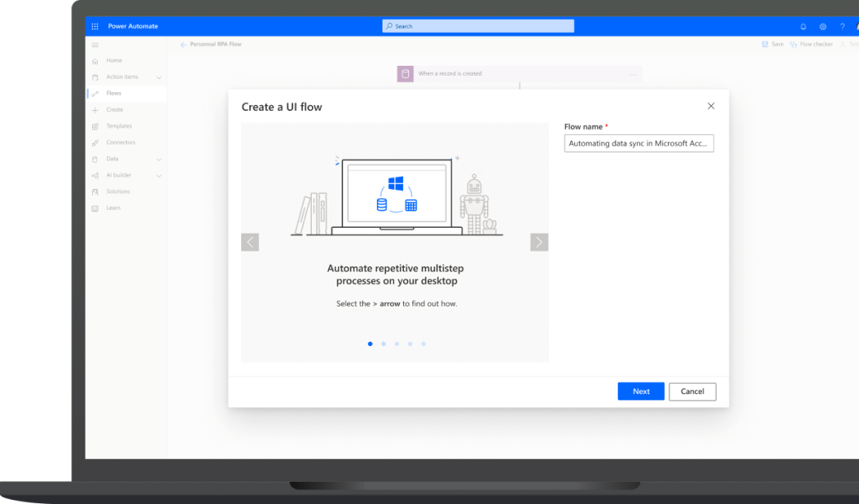Click the AI builder icon
The height and width of the screenshot is (504, 859).
[x=95, y=176]
